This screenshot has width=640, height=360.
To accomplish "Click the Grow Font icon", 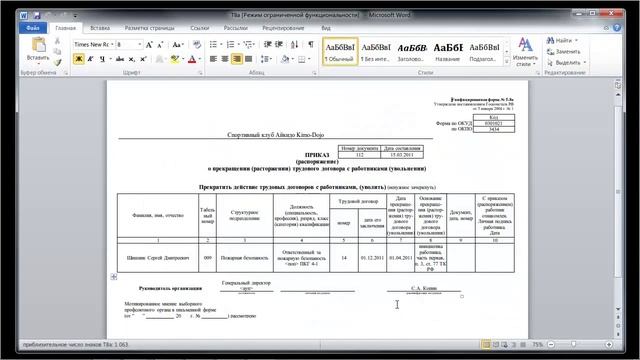I will pos(149,44).
